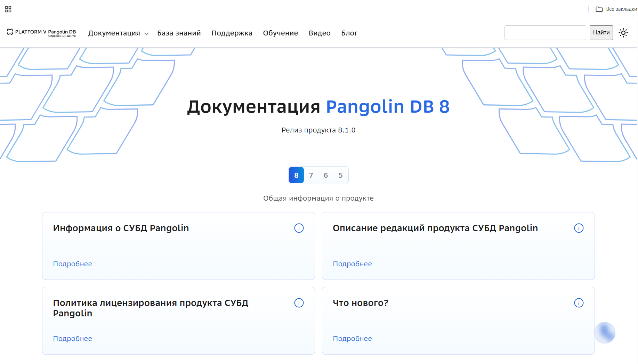Toggle the light/dark theme sun icon
Screen dimensions: 638x364
coord(623,33)
